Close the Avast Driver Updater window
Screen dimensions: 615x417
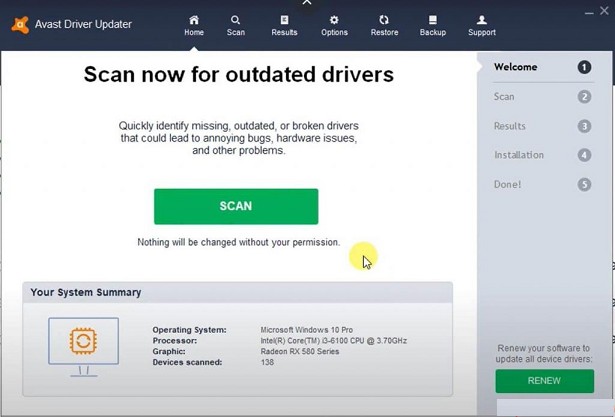tap(604, 11)
